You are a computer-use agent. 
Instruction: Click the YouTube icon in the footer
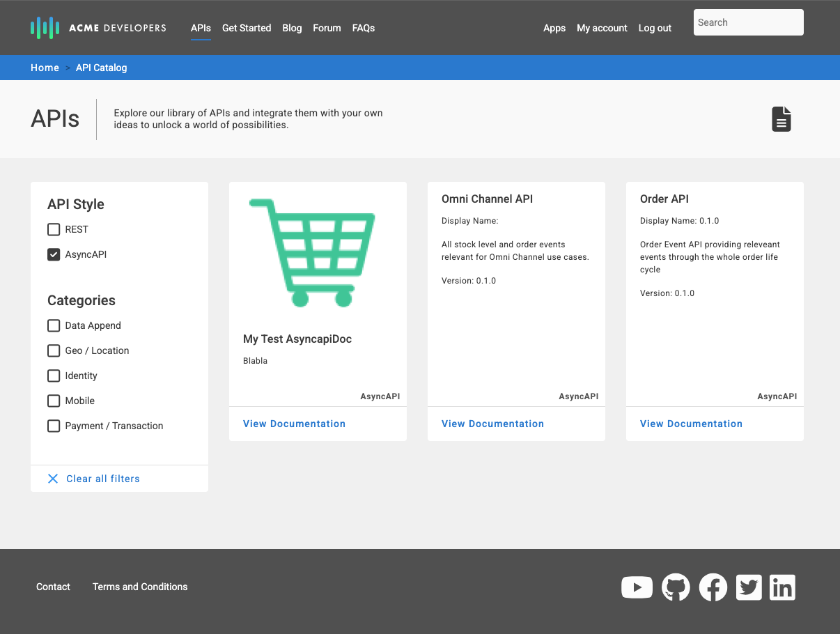(637, 587)
